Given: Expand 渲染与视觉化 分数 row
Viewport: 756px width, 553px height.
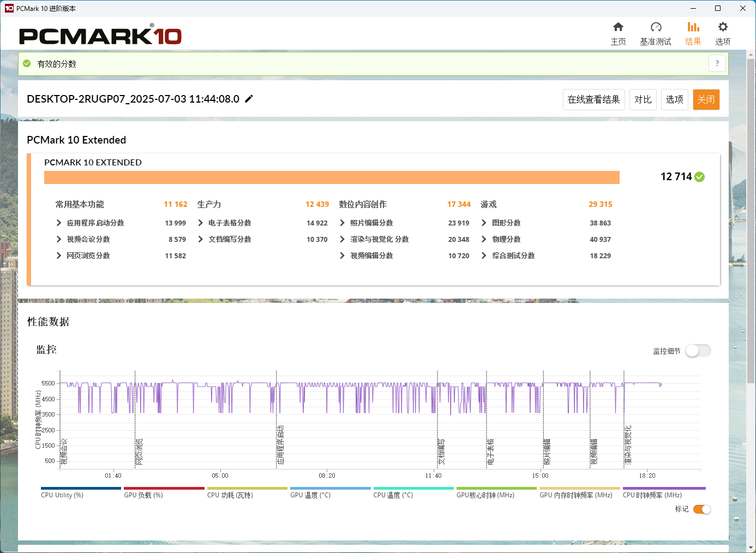Looking at the screenshot, I should (x=343, y=239).
